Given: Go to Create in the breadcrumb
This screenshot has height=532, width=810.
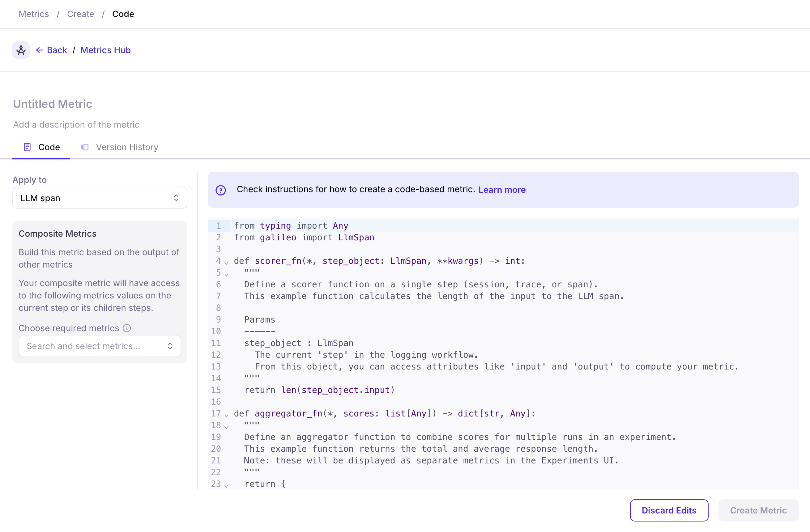Looking at the screenshot, I should pos(80,14).
